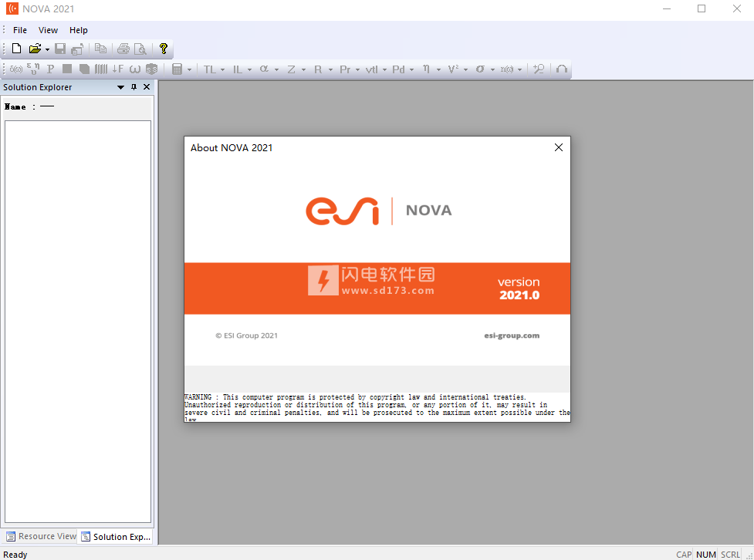The height and width of the screenshot is (560, 754).
Task: Click the α absorption button
Action: point(264,69)
